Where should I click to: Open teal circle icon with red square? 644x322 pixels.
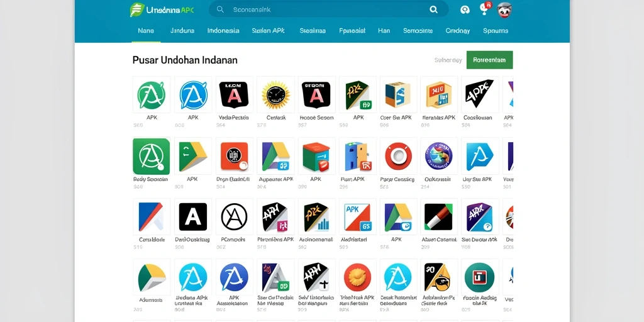[480, 277]
